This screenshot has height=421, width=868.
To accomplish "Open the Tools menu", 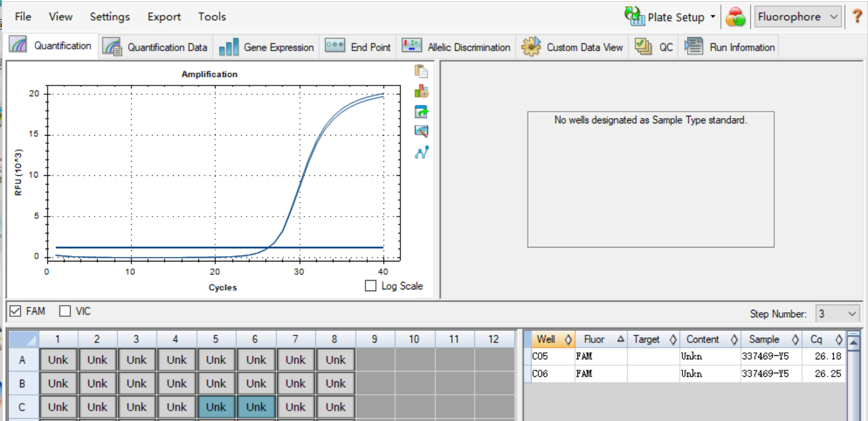I will click(212, 16).
